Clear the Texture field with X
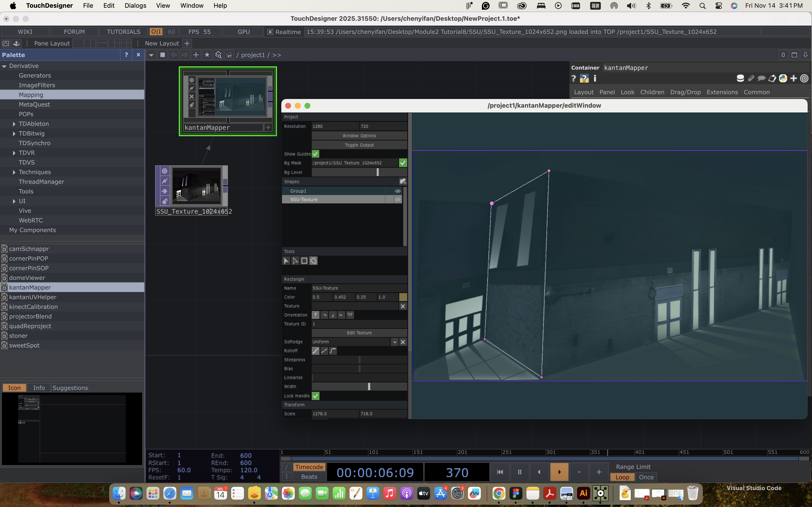This screenshot has height=507, width=812. click(x=403, y=306)
